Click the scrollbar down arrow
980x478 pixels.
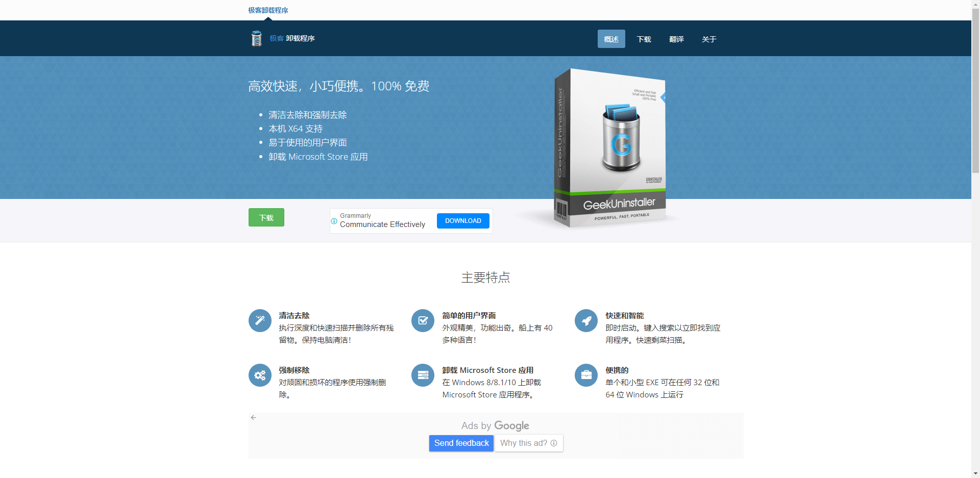coord(975,473)
